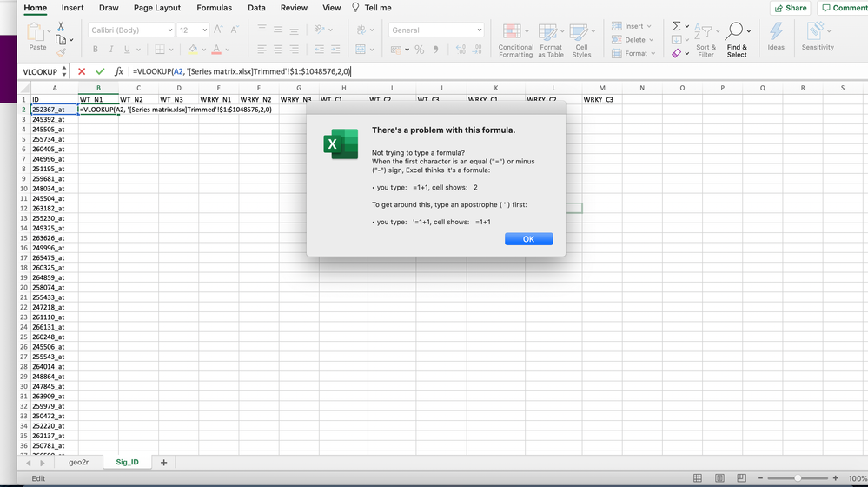This screenshot has width=868, height=487.
Task: Open the font size dropdown
Action: (x=204, y=30)
